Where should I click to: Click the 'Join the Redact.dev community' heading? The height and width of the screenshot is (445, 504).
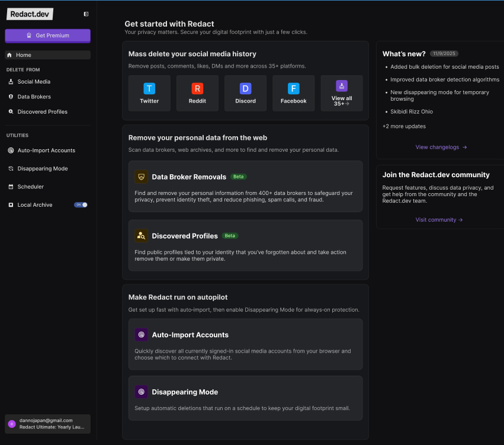click(436, 175)
